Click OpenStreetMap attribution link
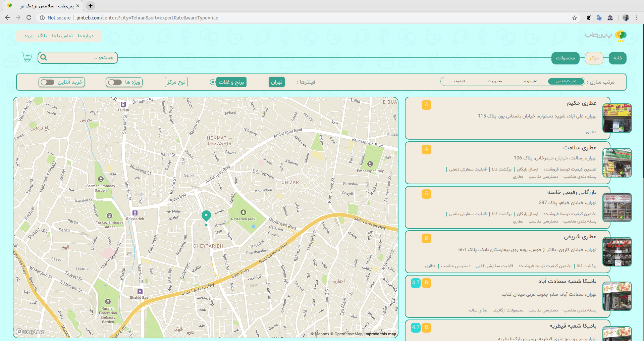The image size is (644, 341). click(x=346, y=334)
